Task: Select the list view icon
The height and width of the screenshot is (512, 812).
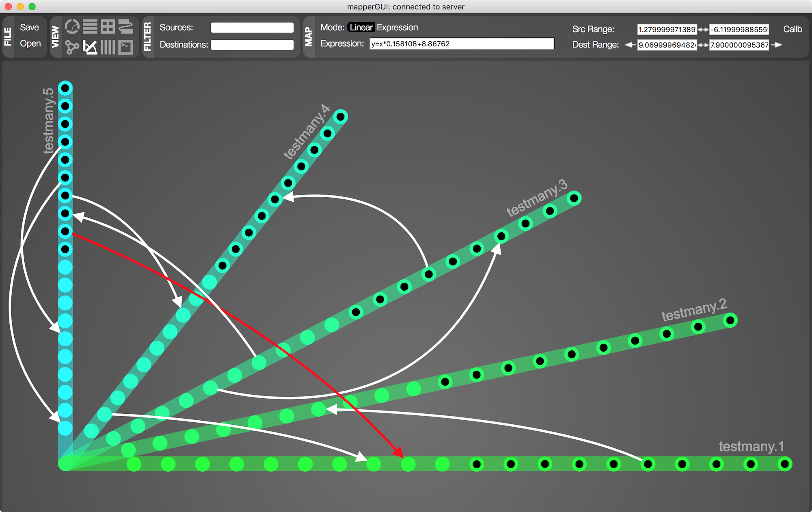Action: 90,27
